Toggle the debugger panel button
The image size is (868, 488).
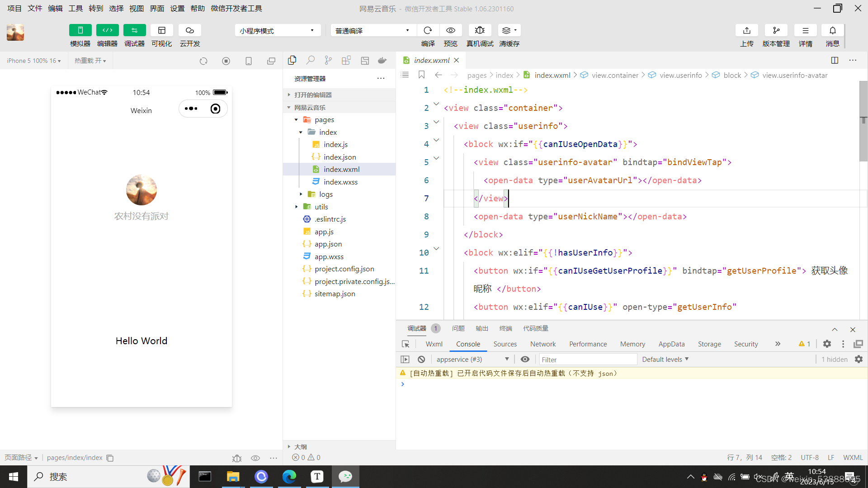[134, 30]
